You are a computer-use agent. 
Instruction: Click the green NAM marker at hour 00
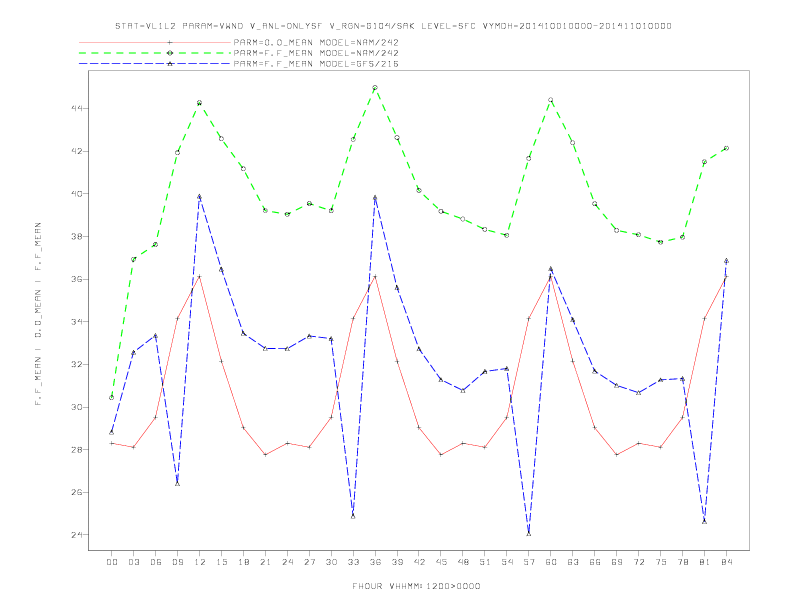[x=112, y=397]
